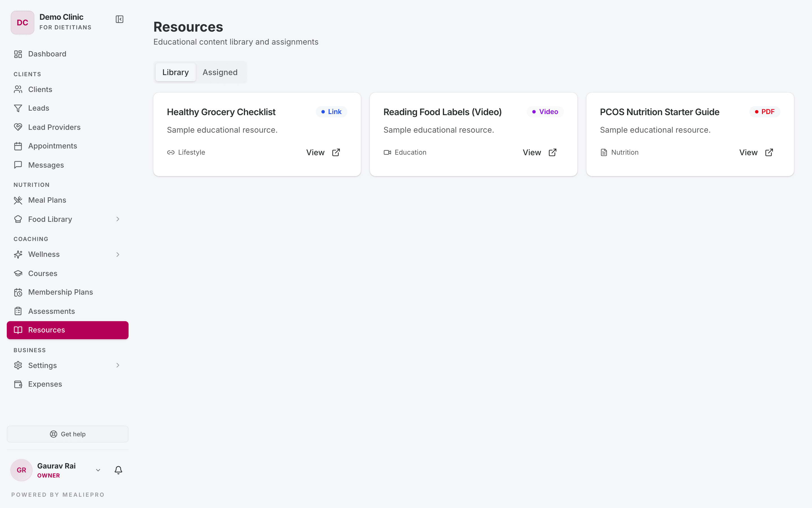This screenshot has height=508, width=812.
Task: Open external link icon on Healthy Grocery Checklist
Action: [336, 152]
